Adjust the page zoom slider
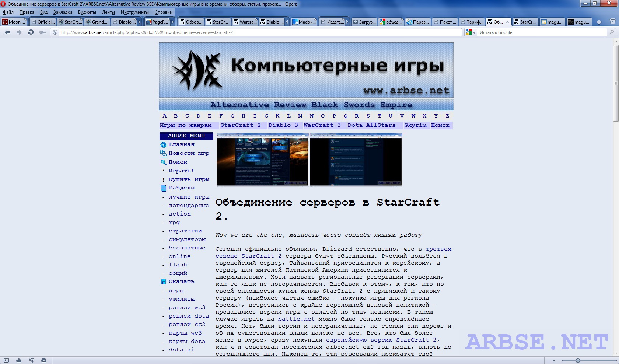The width and height of the screenshot is (619, 364). (x=578, y=361)
